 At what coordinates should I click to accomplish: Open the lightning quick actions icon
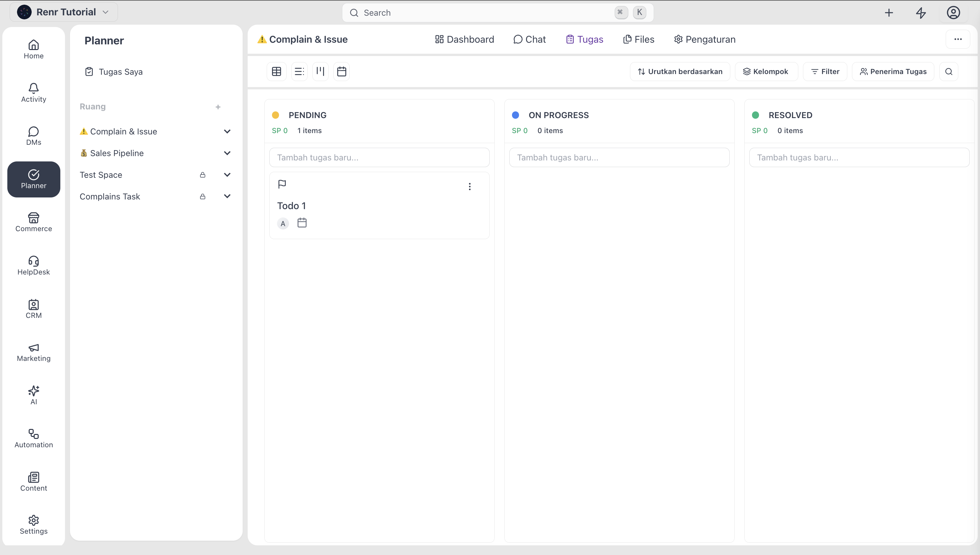921,13
